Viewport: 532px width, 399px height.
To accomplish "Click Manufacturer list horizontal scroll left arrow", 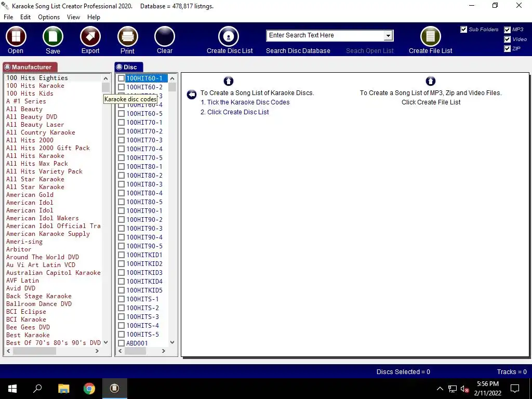I will coord(8,351).
